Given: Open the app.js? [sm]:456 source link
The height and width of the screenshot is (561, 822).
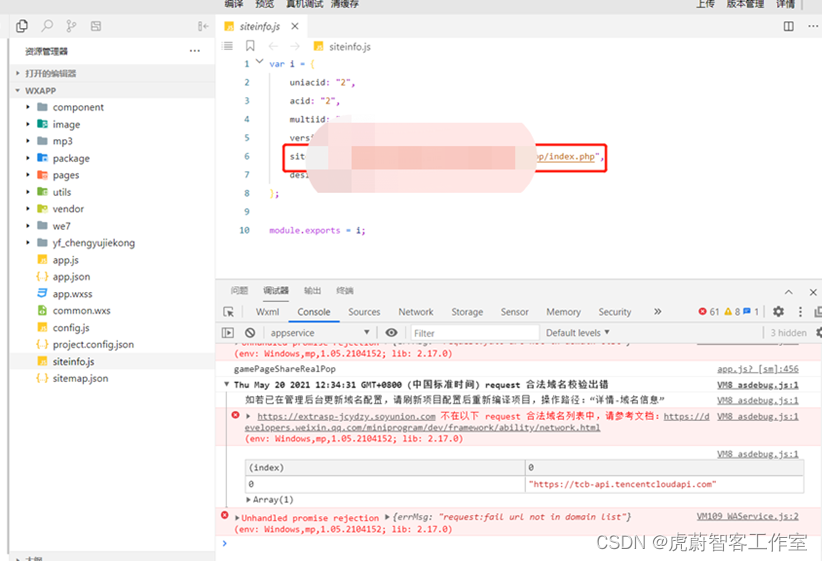Looking at the screenshot, I should pyautogui.click(x=758, y=369).
